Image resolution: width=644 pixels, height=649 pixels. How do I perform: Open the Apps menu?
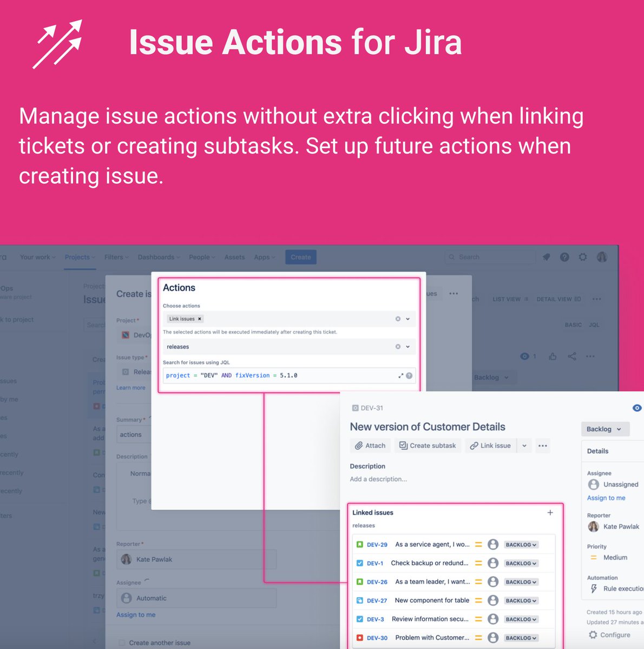[x=265, y=257]
